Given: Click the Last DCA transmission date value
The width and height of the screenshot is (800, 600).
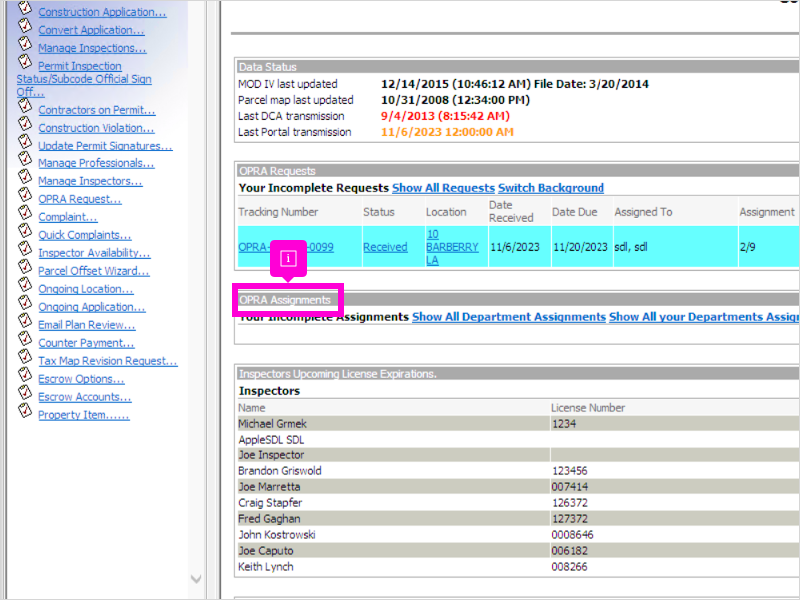Looking at the screenshot, I should (445, 116).
